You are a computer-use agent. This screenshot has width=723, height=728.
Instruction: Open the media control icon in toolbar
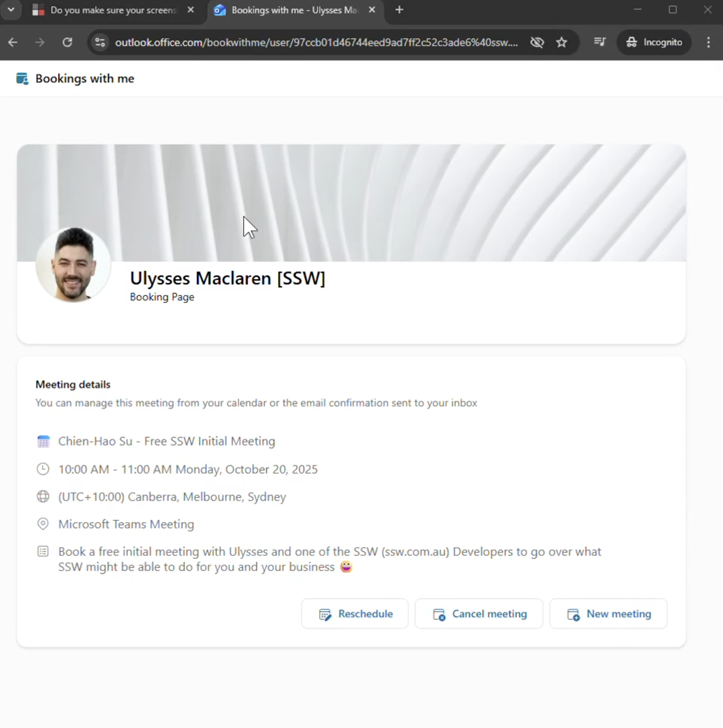tap(599, 42)
